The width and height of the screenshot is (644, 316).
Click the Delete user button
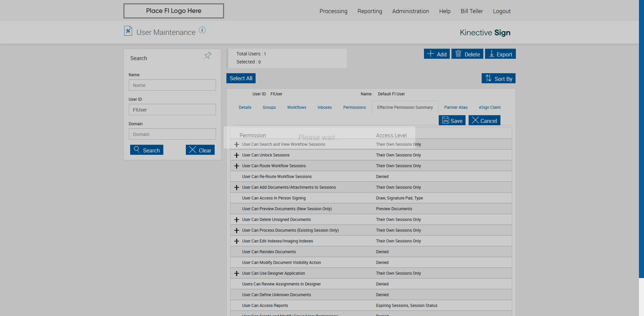pos(467,54)
